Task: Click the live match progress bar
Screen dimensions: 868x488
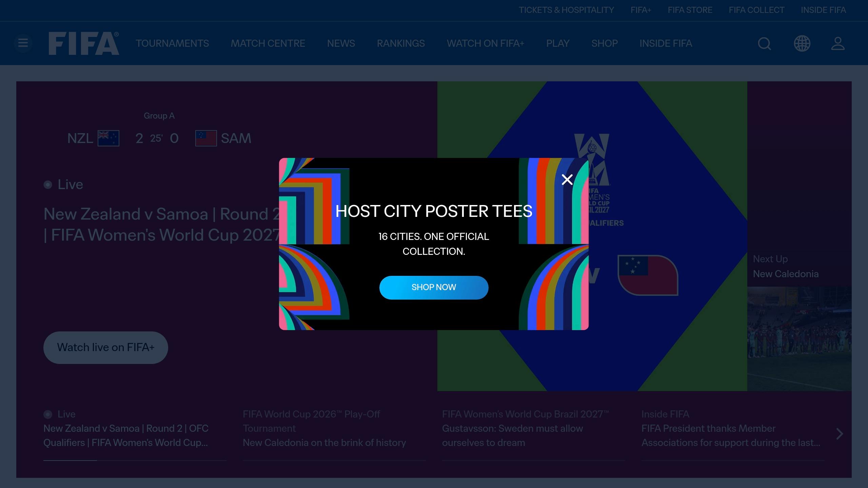Action: point(135,460)
